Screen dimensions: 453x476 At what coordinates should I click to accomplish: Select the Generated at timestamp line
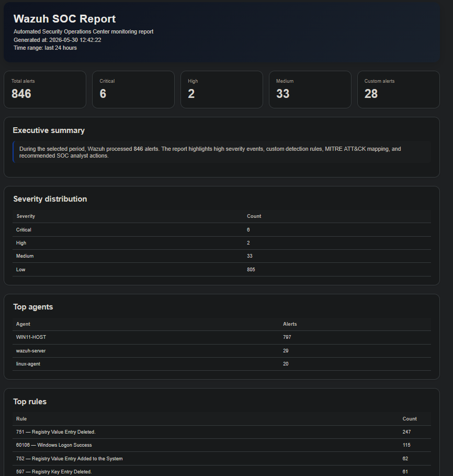pyautogui.click(x=58, y=40)
